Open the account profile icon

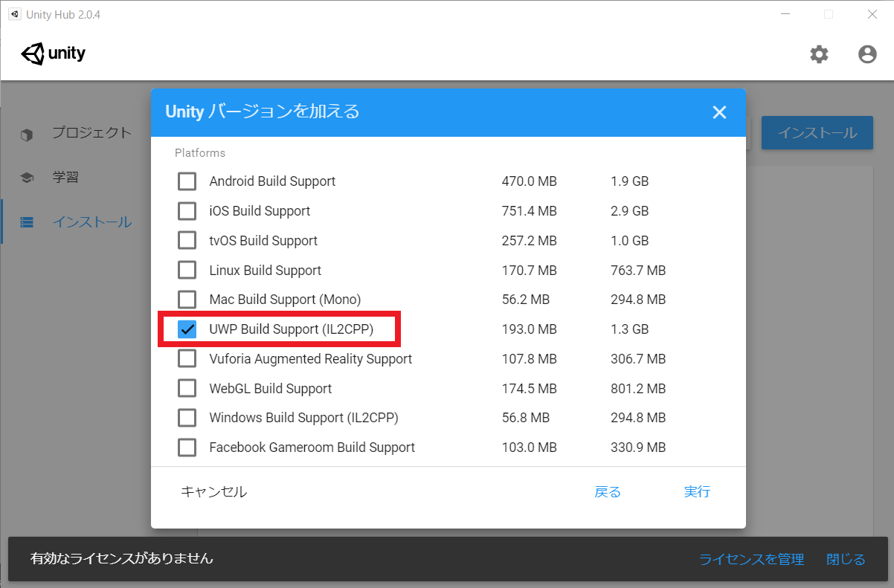[x=867, y=54]
